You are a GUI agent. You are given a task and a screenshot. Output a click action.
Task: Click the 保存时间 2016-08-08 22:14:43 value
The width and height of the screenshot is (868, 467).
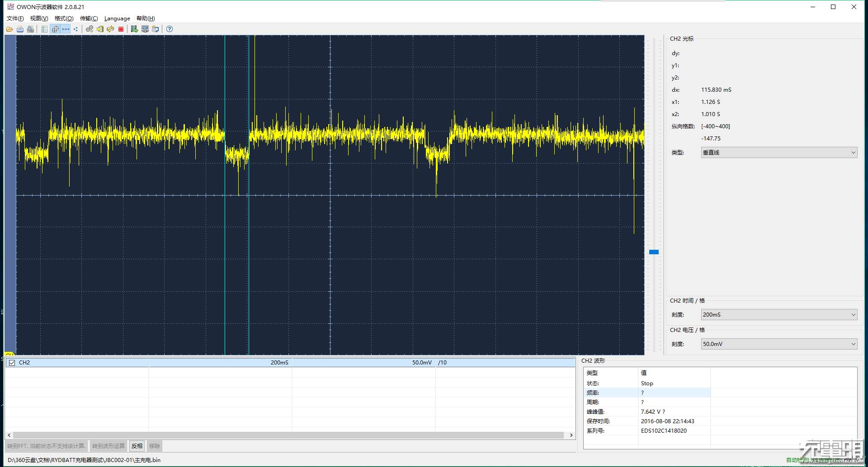tap(667, 421)
